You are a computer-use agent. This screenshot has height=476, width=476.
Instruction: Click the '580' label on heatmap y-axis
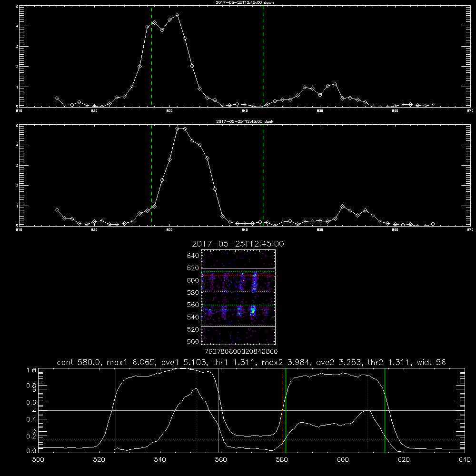click(x=193, y=293)
